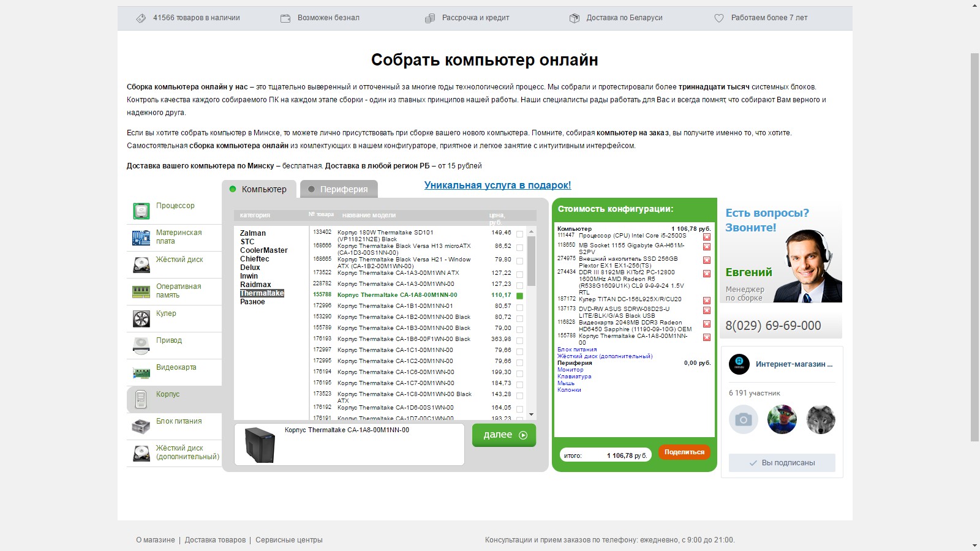Open the Уникальная услуга в подарок! link
The width and height of the screenshot is (980, 551).
497,186
